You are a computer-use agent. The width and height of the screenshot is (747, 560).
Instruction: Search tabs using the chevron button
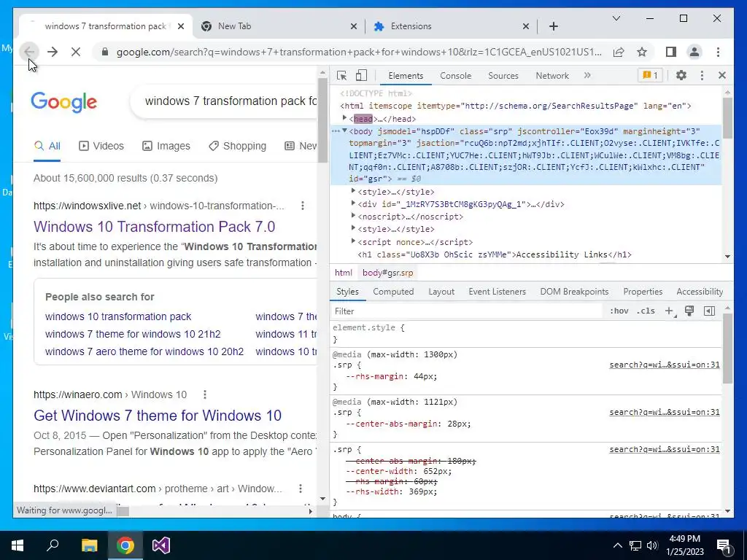pos(616,18)
